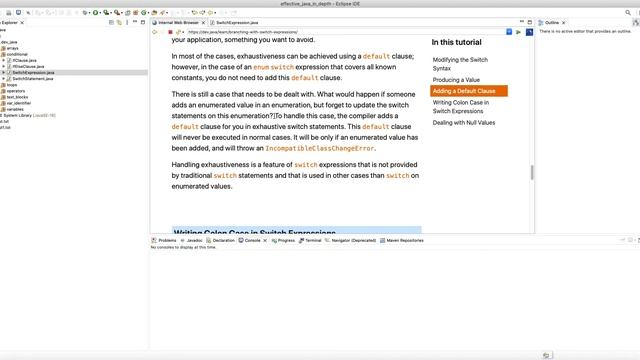The height and width of the screenshot is (360, 640).
Task: Click the browser Back arrow button
Action: coord(154,32)
